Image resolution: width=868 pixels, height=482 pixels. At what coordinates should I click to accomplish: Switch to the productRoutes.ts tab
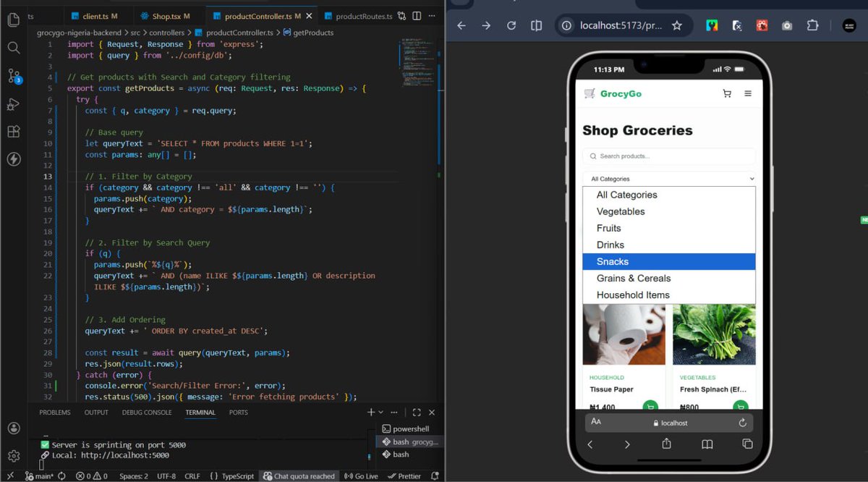click(359, 16)
